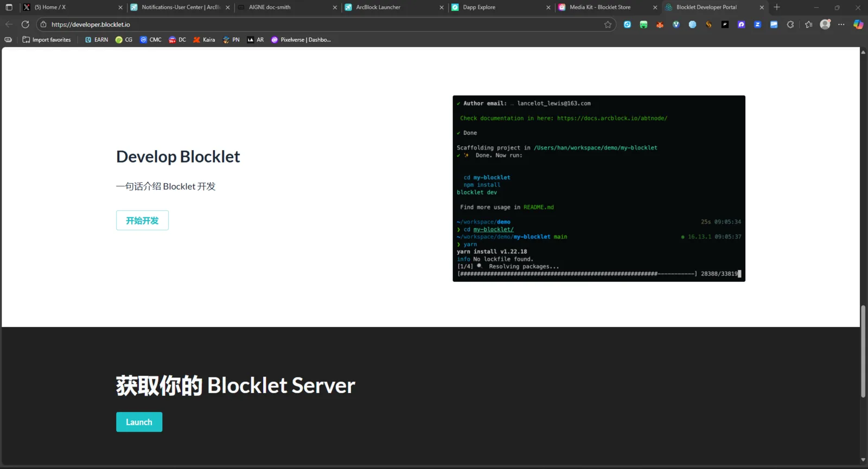Click the scrollbar up arrow

pos(863,52)
